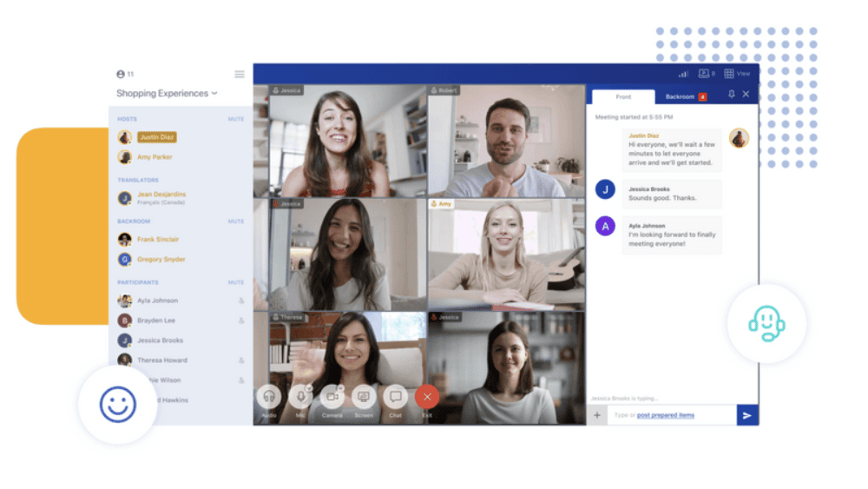Pin the chat panel
This screenshot has height=489, width=868.
coord(731,95)
